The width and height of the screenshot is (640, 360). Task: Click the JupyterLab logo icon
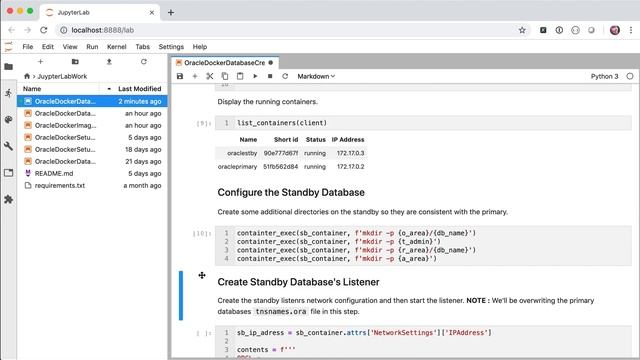pyautogui.click(x=9, y=47)
